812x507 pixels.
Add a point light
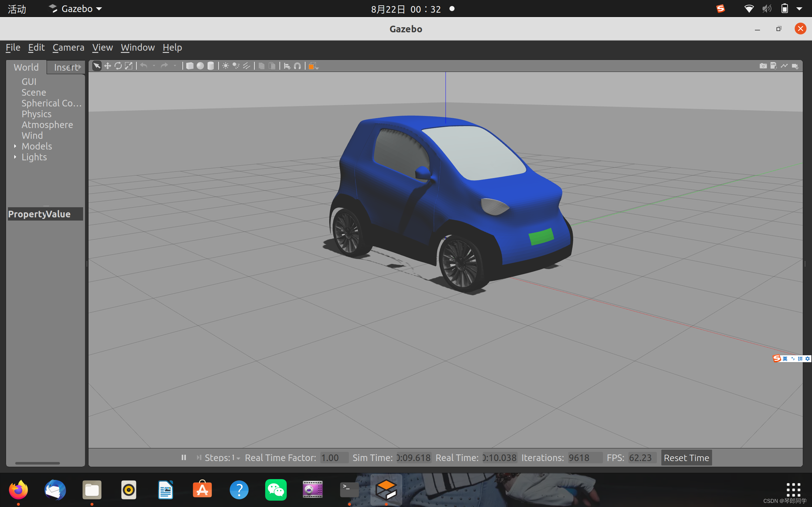coord(226,66)
